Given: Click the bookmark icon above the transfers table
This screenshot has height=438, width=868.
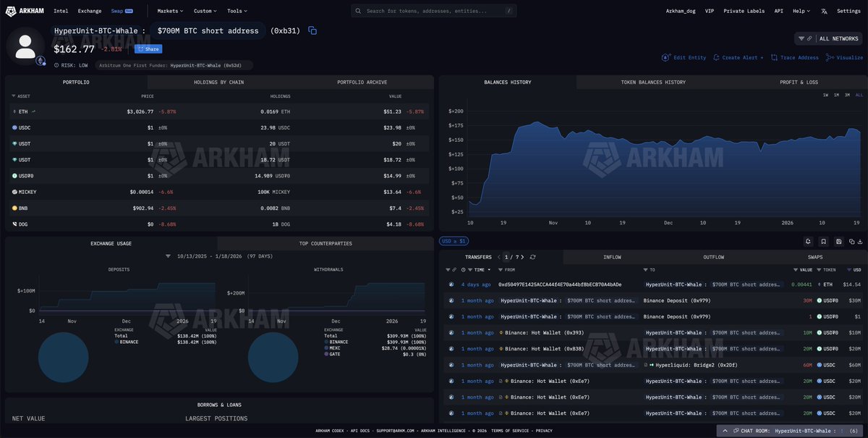Looking at the screenshot, I should pos(823,241).
